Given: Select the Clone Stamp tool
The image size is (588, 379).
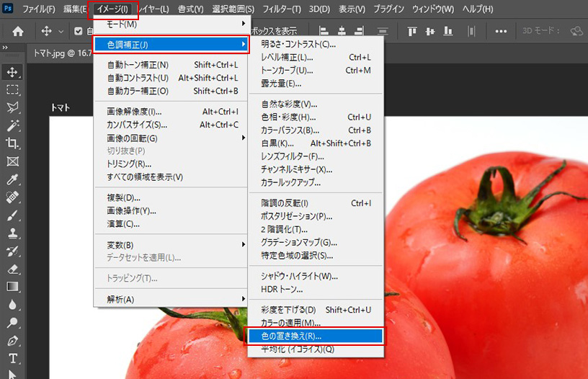Looking at the screenshot, I should coord(12,233).
